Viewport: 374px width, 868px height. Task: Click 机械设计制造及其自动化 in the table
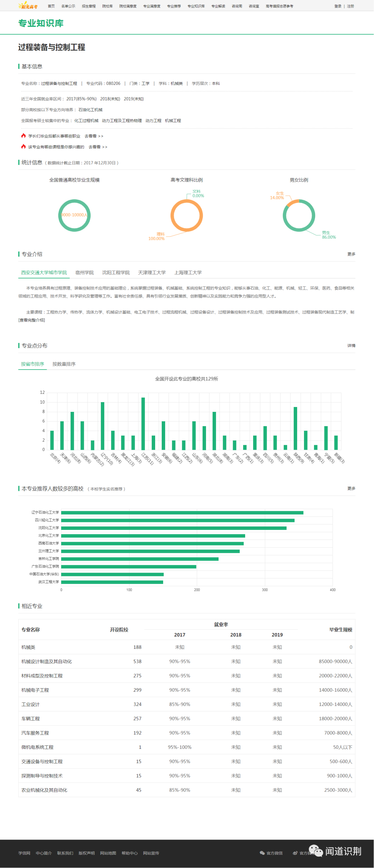47,661
